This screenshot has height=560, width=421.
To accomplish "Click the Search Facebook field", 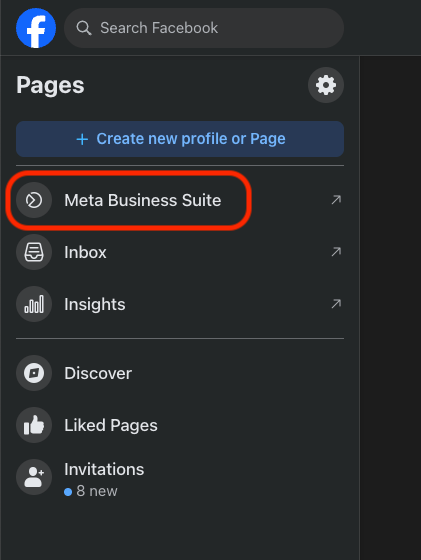I will point(204,28).
